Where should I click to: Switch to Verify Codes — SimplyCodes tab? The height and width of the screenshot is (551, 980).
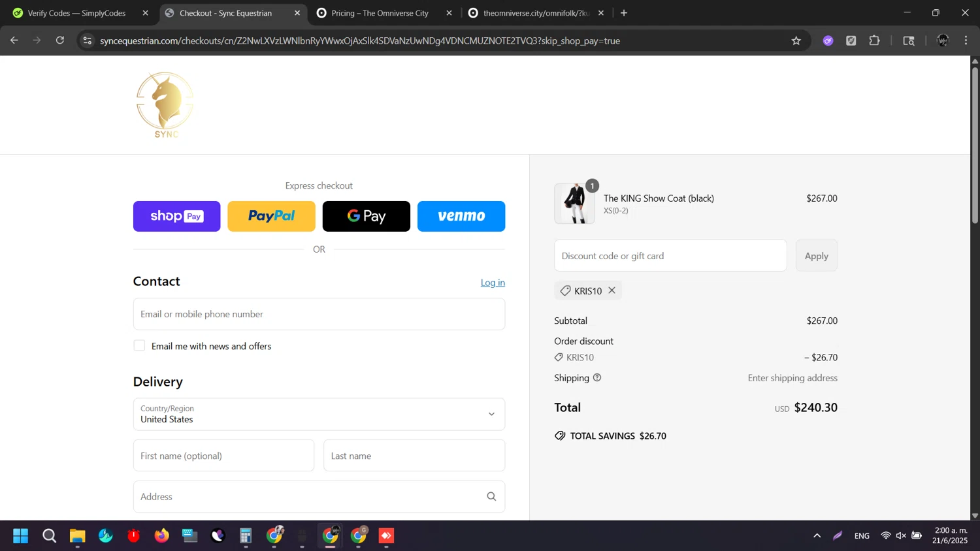76,13
